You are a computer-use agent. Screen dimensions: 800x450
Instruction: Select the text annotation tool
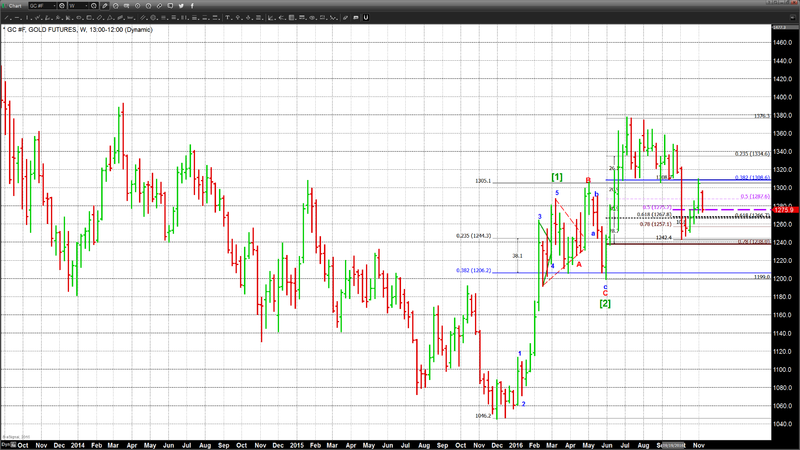point(228,17)
